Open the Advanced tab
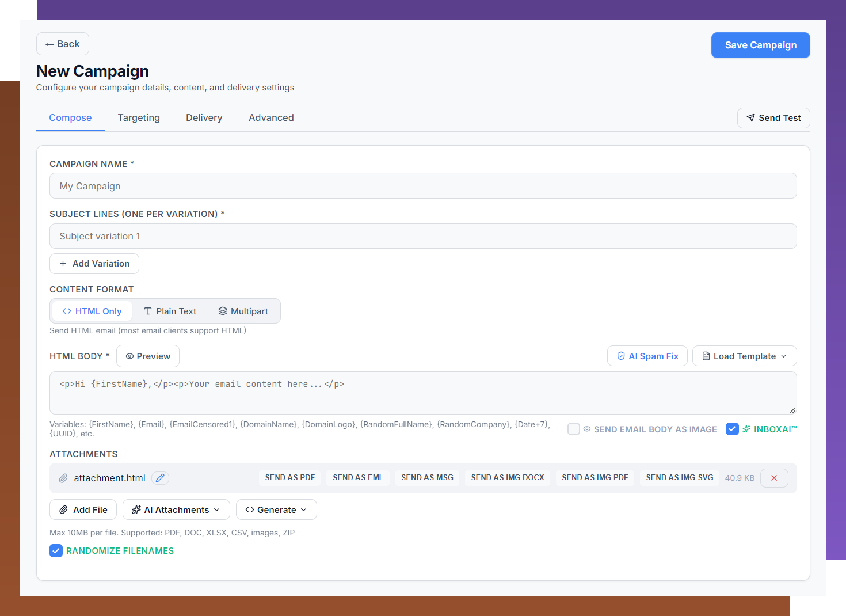 point(271,117)
